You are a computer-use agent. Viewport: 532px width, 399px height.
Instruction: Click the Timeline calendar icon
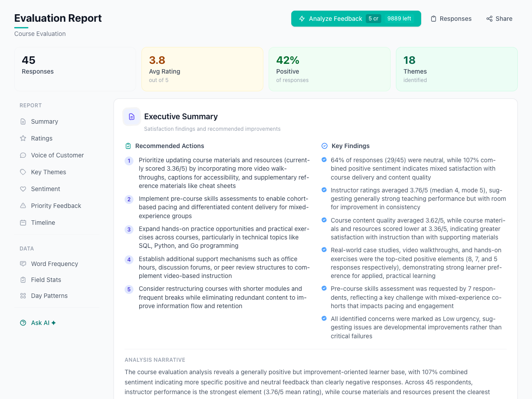tap(23, 222)
